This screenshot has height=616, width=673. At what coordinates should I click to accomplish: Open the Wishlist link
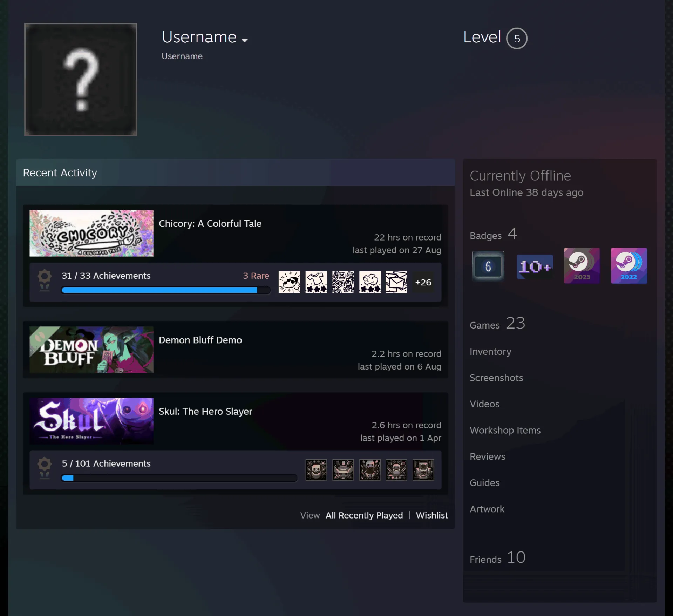click(432, 515)
